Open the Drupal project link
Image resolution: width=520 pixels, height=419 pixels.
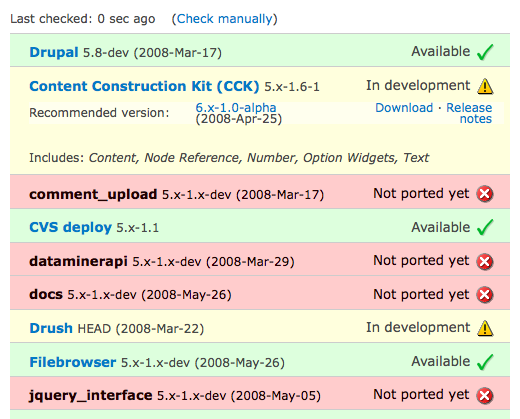[54, 52]
